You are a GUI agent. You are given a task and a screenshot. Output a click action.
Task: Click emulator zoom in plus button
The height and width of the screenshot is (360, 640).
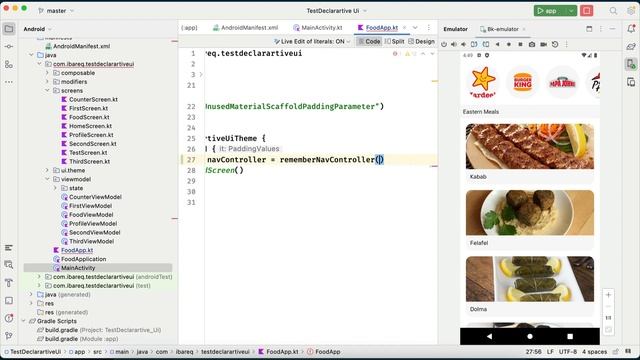[608, 295]
